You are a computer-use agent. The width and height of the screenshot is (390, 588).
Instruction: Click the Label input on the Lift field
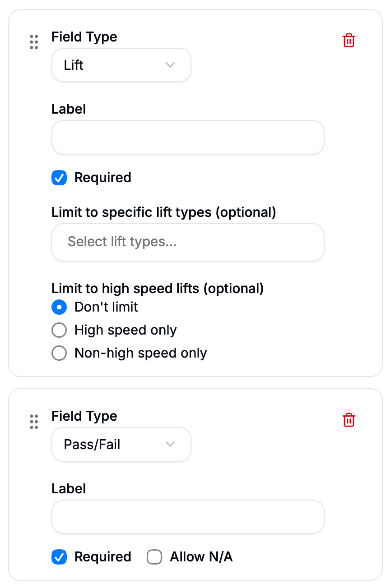pos(188,137)
